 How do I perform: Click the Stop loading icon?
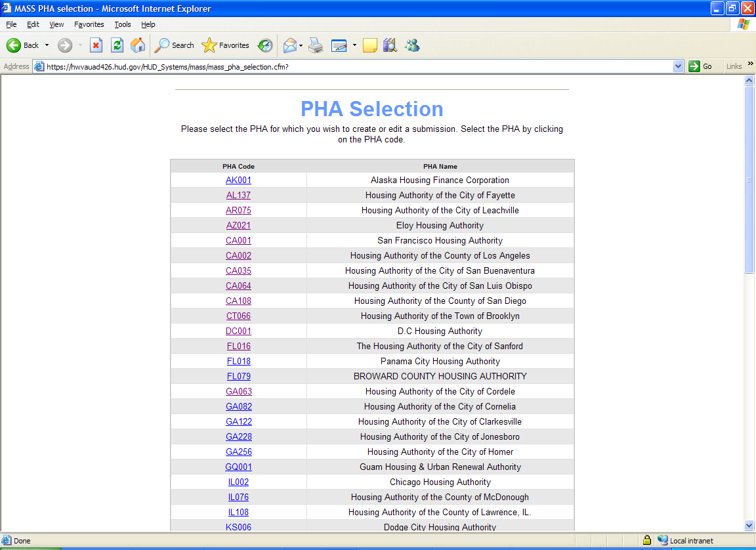[x=96, y=45]
